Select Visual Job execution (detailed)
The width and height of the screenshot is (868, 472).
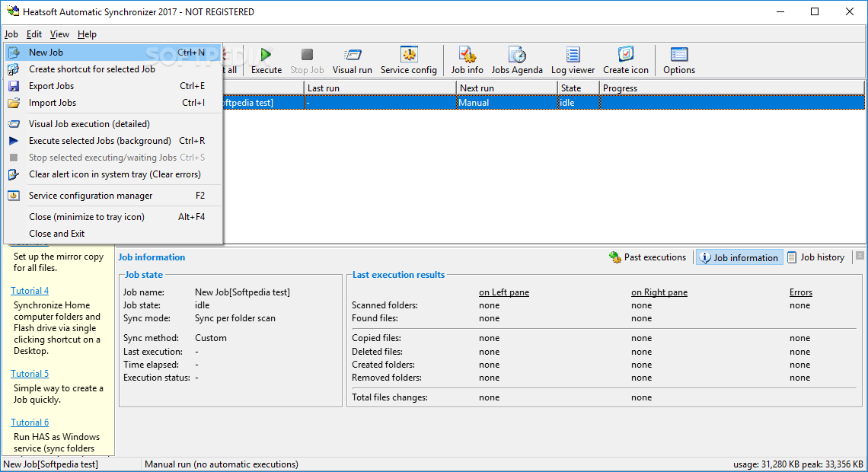pos(113,124)
